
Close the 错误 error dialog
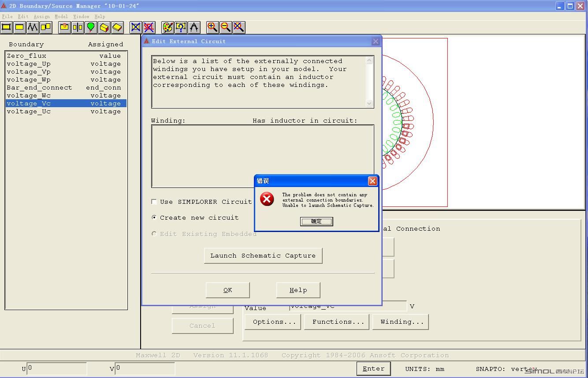pyautogui.click(x=372, y=181)
